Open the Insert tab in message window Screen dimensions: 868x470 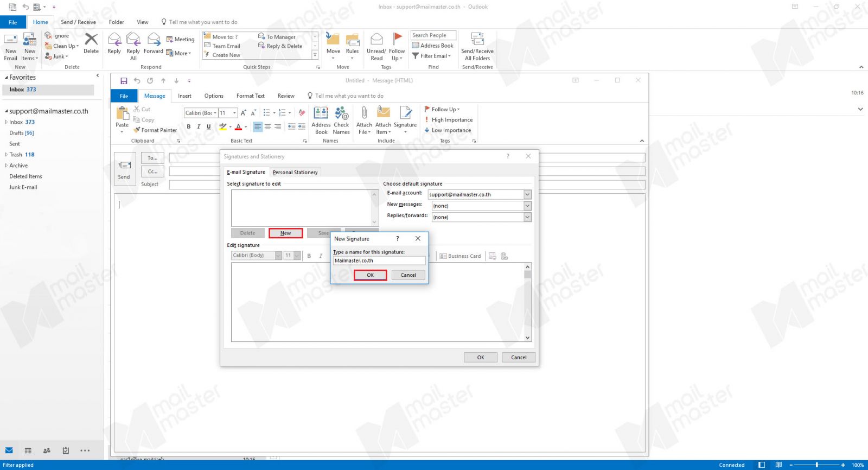tap(184, 96)
